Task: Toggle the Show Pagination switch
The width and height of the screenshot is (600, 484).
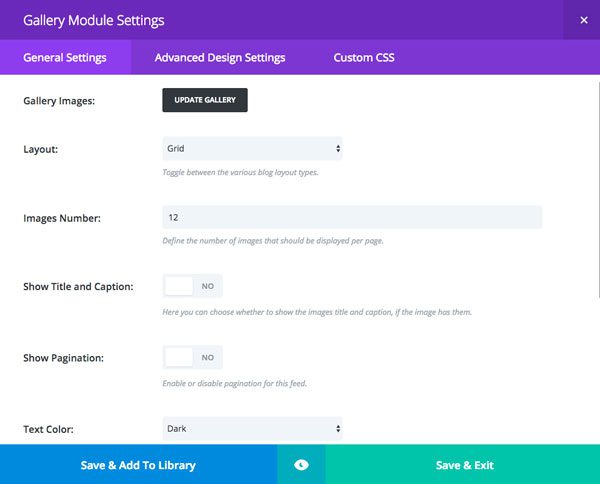Action: [192, 357]
